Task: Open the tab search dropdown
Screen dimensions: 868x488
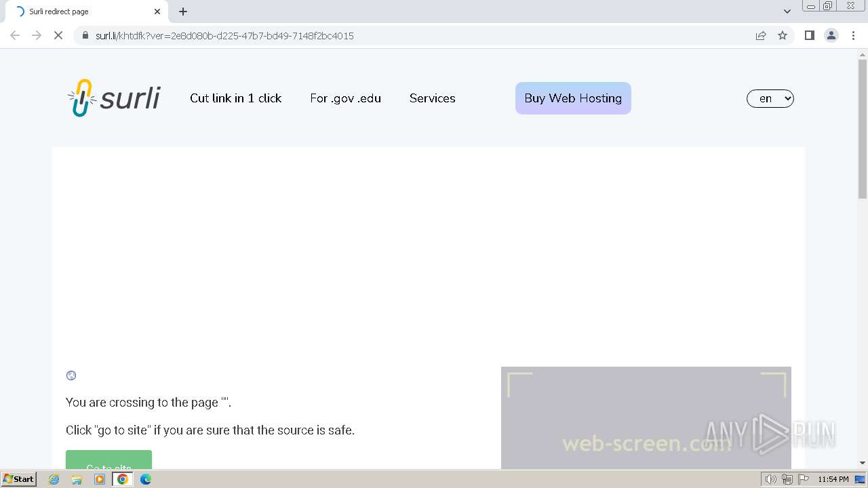Action: 787,12
